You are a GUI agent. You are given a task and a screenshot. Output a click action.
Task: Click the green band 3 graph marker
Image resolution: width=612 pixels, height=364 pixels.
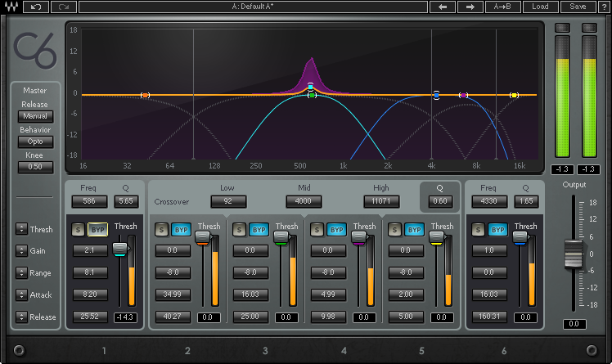pos(312,95)
